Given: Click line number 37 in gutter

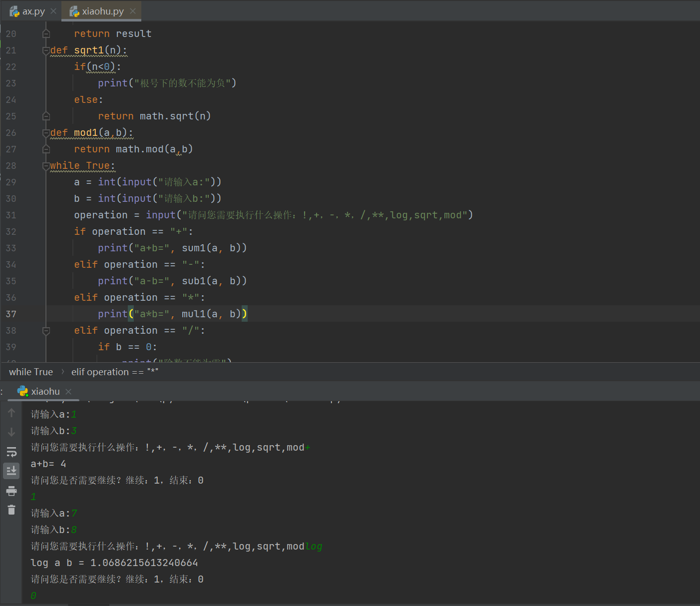Looking at the screenshot, I should 11,314.
